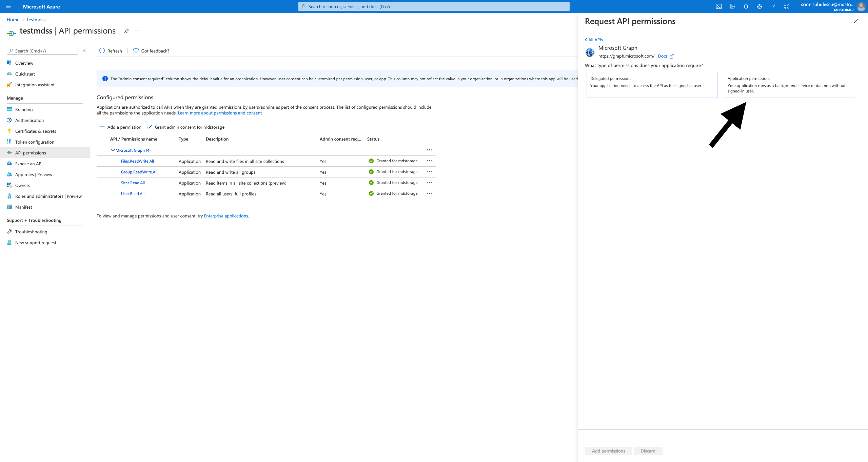Open the help question mark
Image resolution: width=868 pixels, height=462 pixels.
pos(773,6)
